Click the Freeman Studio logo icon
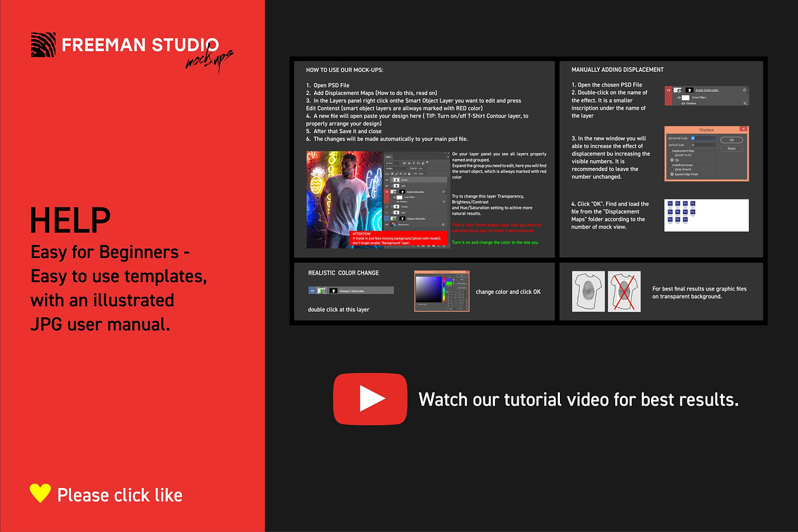 click(x=44, y=45)
